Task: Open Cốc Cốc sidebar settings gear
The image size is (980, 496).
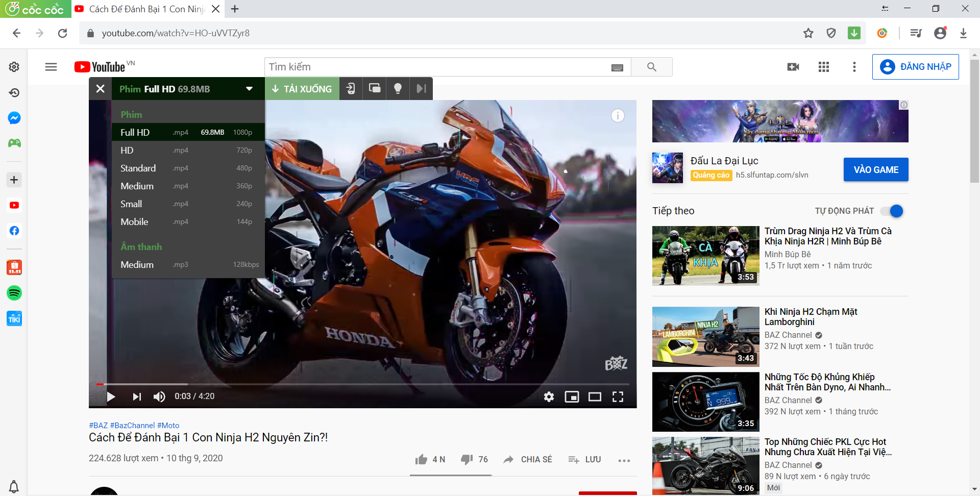Action: (14, 67)
